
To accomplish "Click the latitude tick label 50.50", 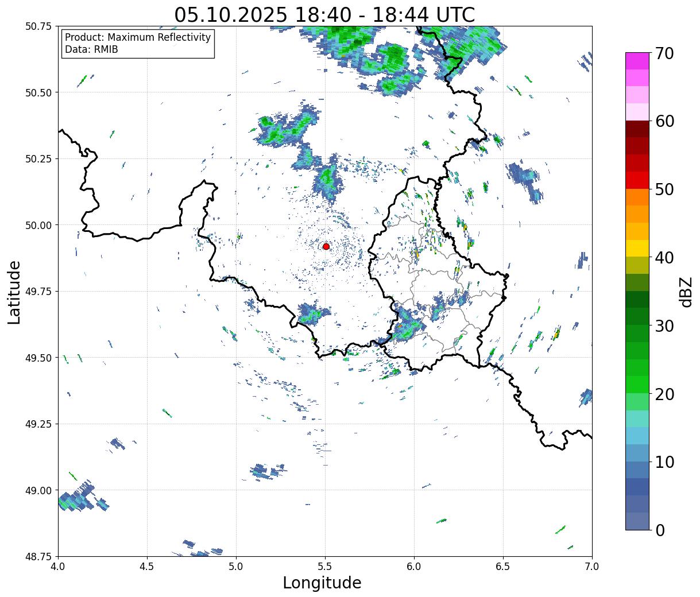I will (x=38, y=92).
